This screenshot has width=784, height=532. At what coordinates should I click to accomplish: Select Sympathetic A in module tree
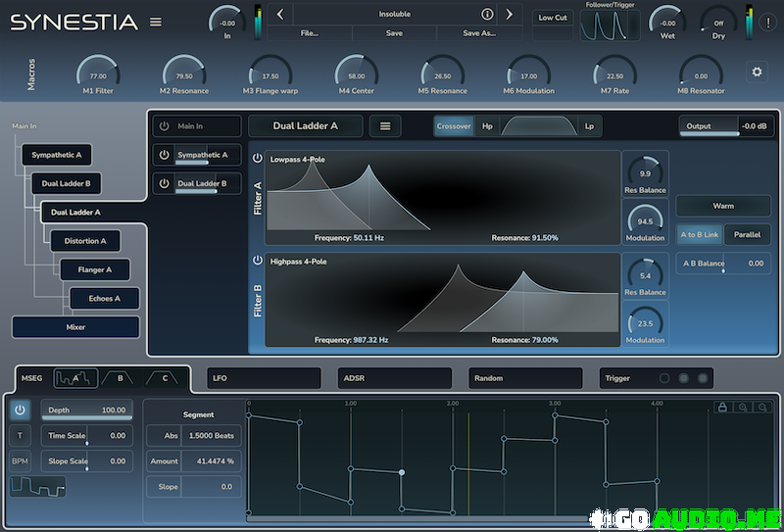(x=57, y=155)
